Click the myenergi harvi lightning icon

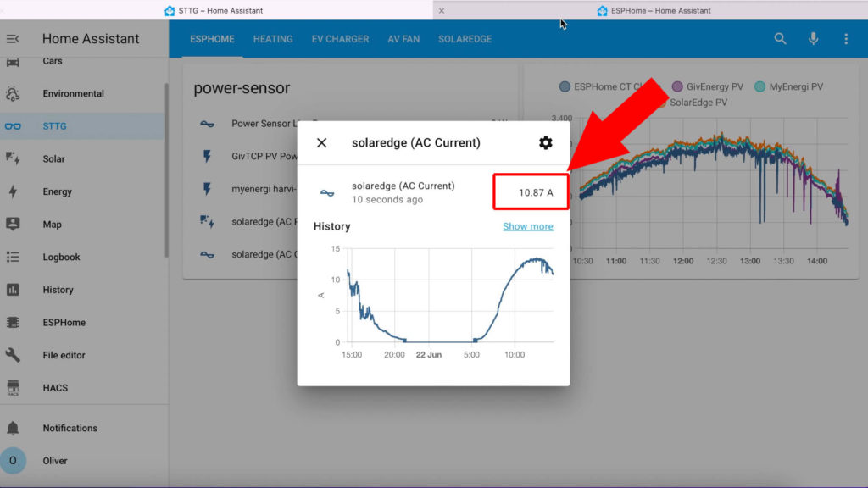pos(207,189)
